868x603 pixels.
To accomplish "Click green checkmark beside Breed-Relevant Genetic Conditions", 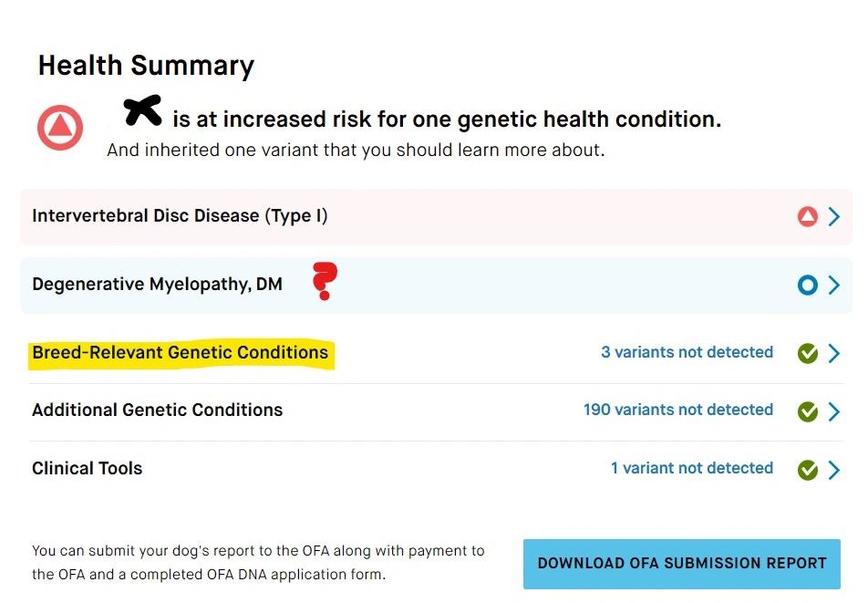I will (x=807, y=353).
